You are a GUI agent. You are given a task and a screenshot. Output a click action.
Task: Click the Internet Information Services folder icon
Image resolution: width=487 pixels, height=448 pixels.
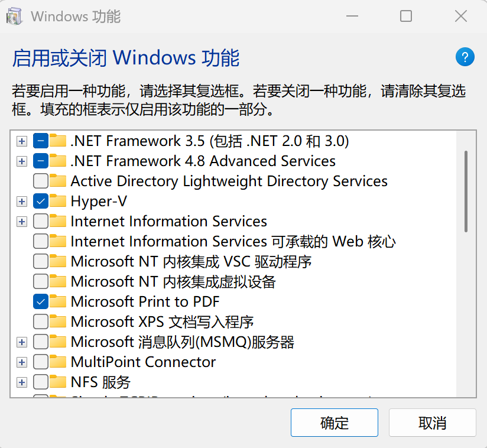[58, 221]
